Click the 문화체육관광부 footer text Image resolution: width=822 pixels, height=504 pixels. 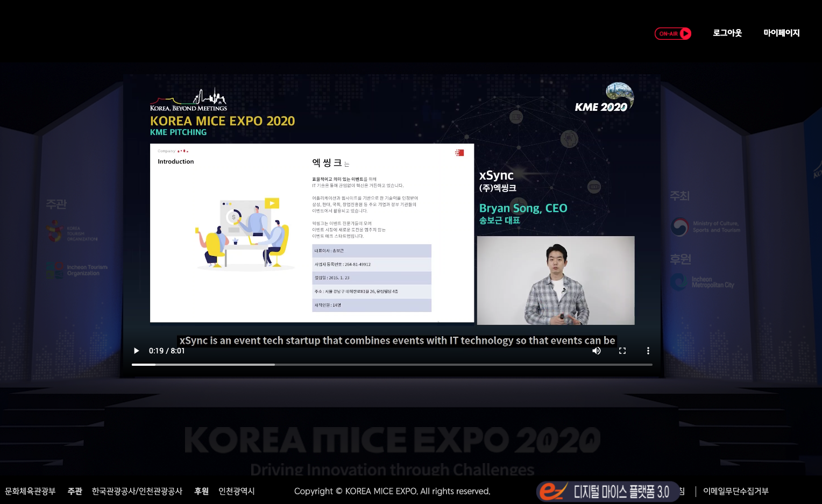pyautogui.click(x=30, y=491)
